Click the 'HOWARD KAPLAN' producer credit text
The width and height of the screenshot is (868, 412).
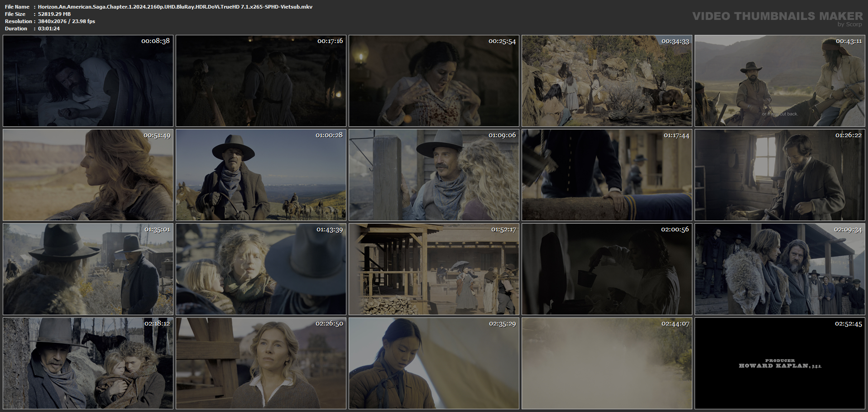coord(780,366)
